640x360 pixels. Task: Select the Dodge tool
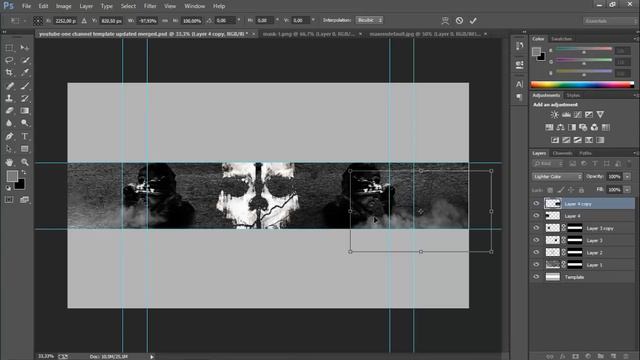[24, 123]
